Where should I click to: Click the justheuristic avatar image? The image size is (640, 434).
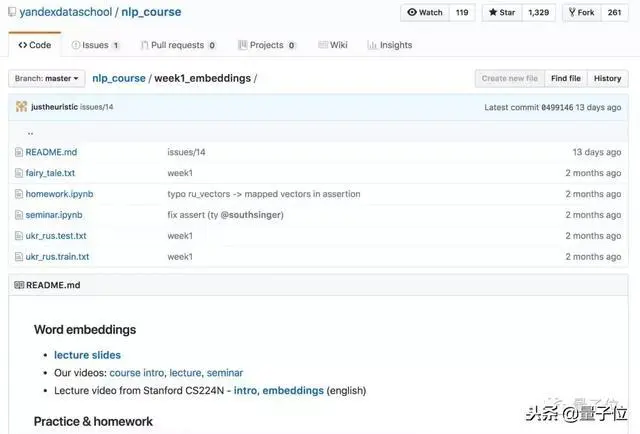pos(21,107)
